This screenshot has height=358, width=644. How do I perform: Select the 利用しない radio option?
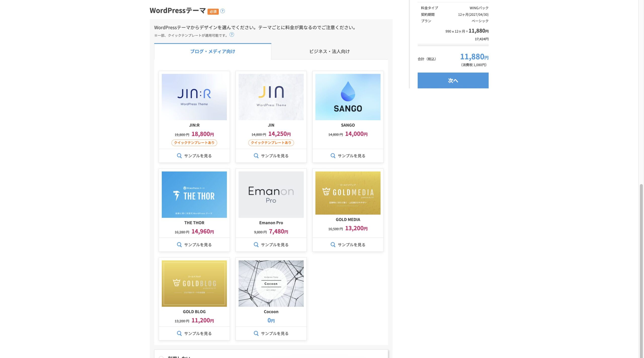pos(161,357)
